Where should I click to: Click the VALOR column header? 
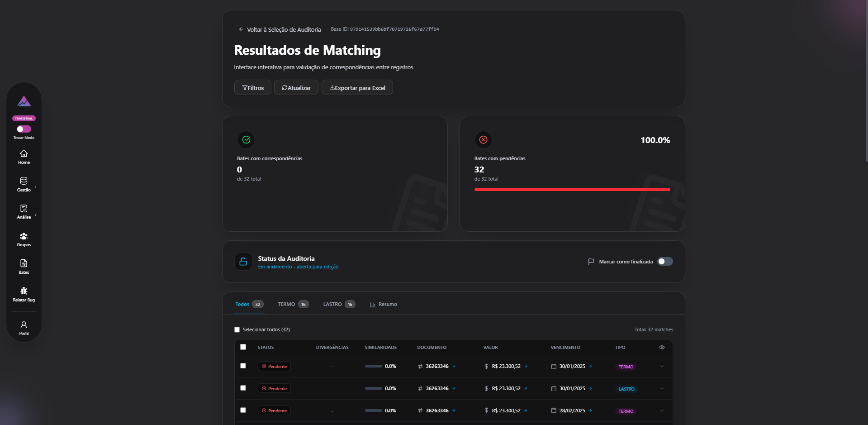(490, 348)
